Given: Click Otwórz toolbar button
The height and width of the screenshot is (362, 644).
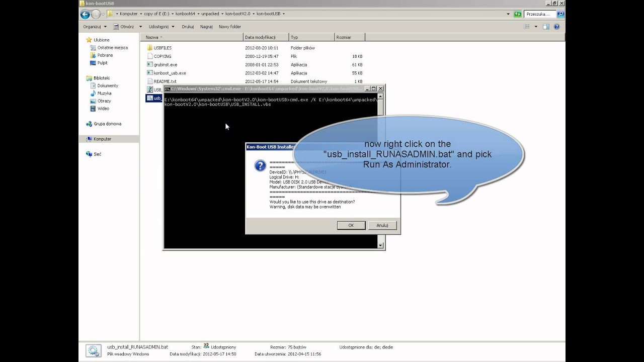Looking at the screenshot, I should (x=124, y=27).
